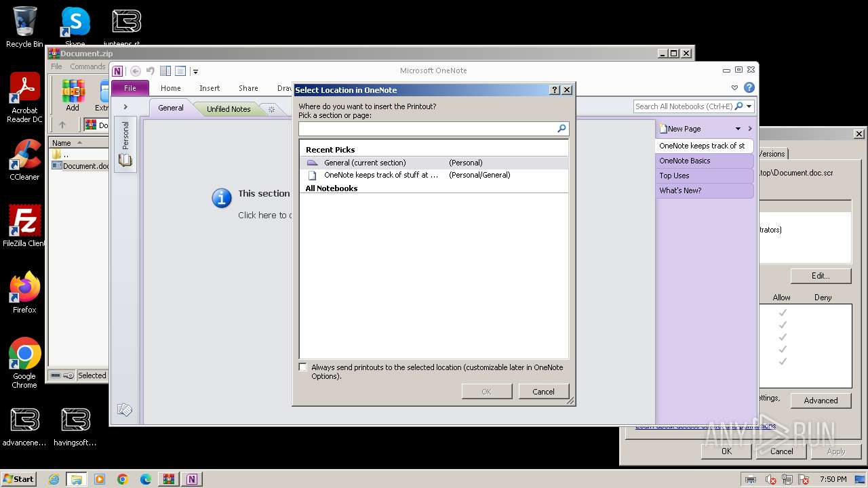Open the Commands menu in WinRAR
This screenshot has width=868, height=488.
pyautogui.click(x=87, y=66)
